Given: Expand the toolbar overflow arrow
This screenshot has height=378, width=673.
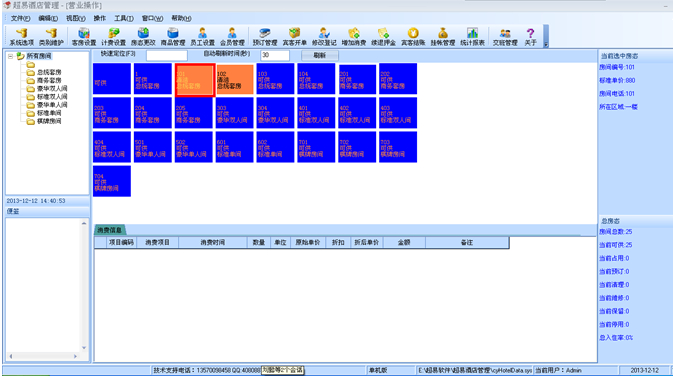Looking at the screenshot, I should 546,44.
